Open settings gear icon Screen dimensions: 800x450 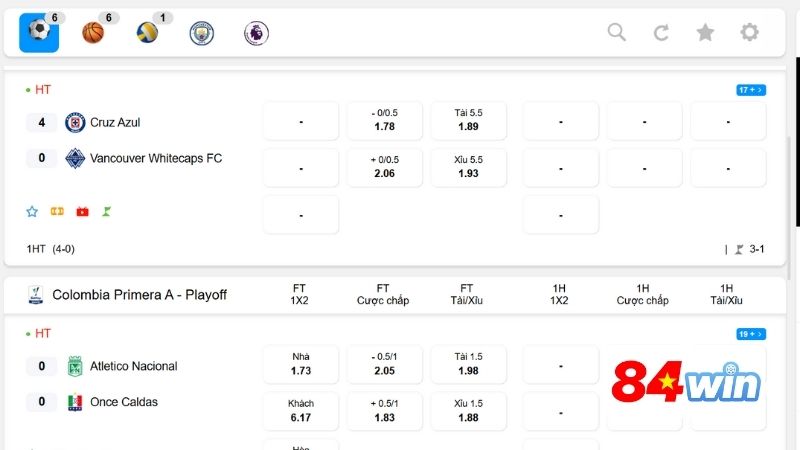tap(749, 32)
